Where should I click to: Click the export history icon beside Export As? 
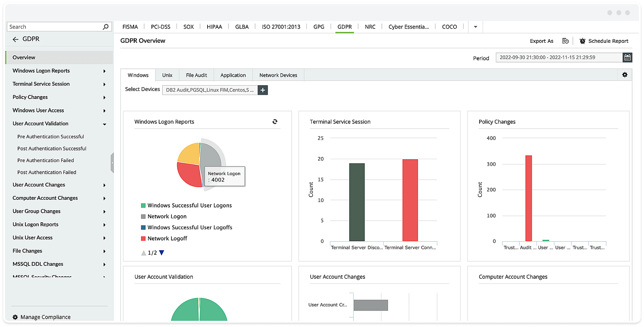565,41
